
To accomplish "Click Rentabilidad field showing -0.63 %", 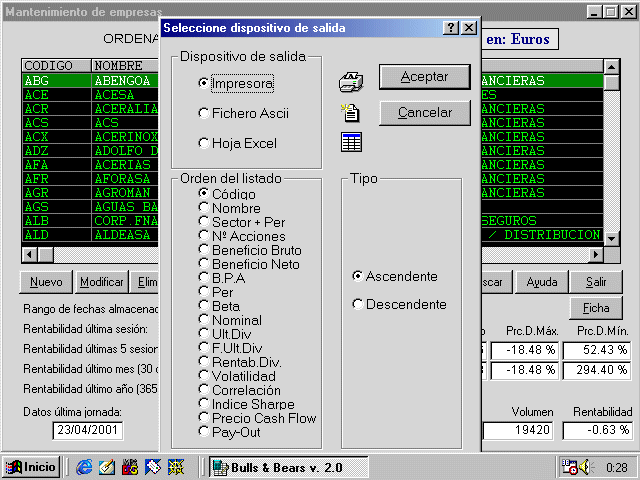I will click(597, 430).
